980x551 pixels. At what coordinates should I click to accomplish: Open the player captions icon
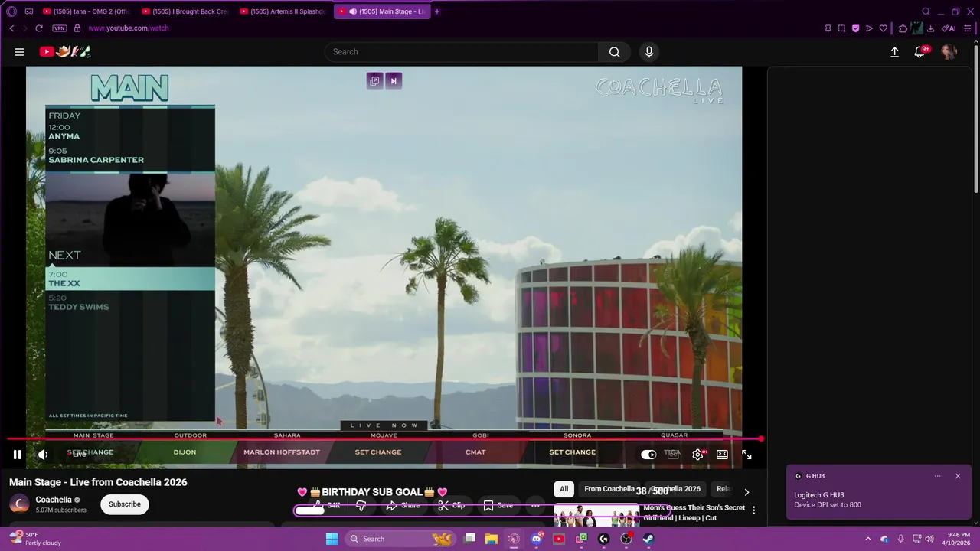(672, 455)
